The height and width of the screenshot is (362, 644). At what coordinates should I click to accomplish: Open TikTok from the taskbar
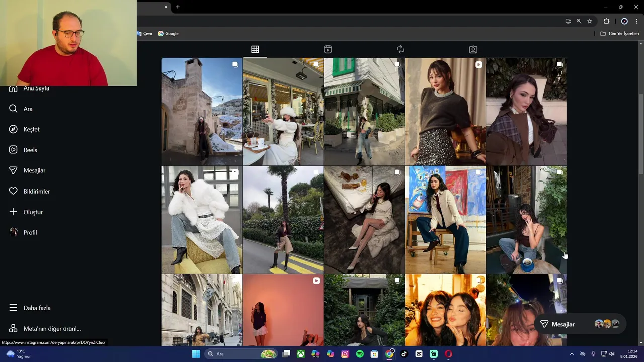(404, 354)
